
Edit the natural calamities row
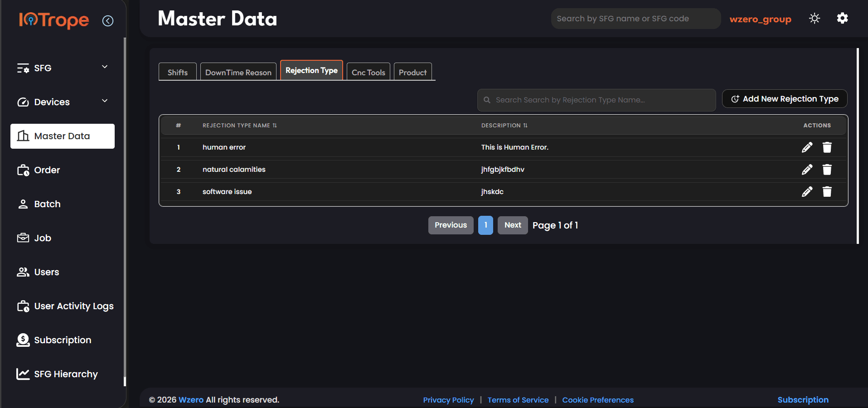click(807, 170)
